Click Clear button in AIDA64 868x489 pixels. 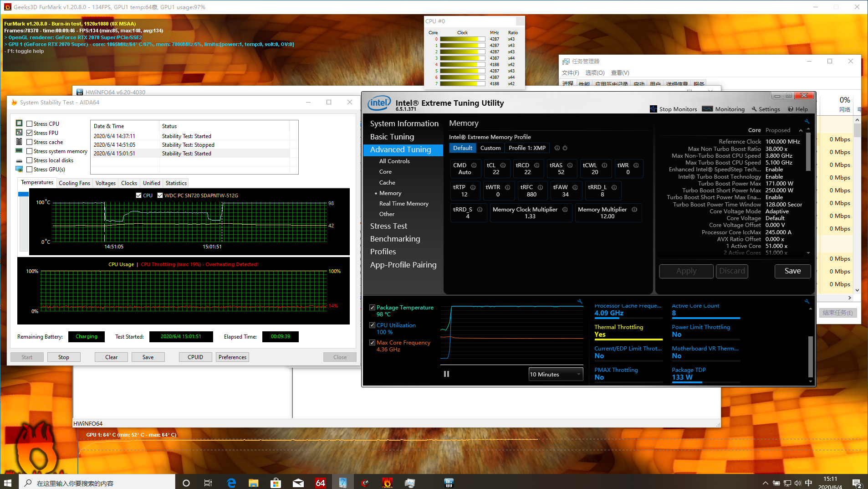(111, 357)
